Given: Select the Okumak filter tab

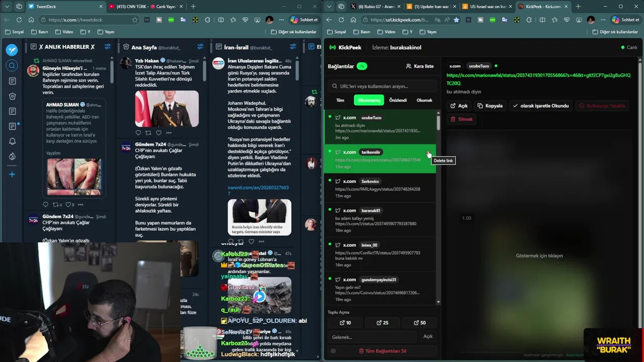Looking at the screenshot, I should tap(424, 100).
